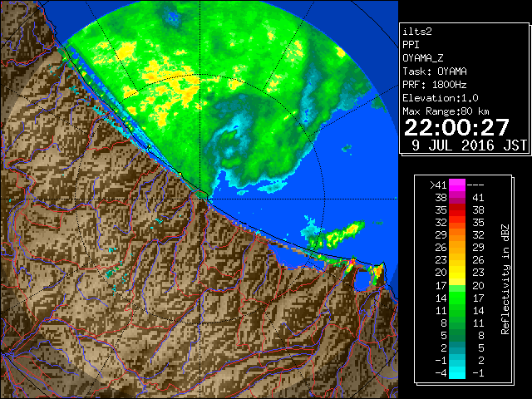Click the 'ilts2' label in info panel

[x=417, y=32]
